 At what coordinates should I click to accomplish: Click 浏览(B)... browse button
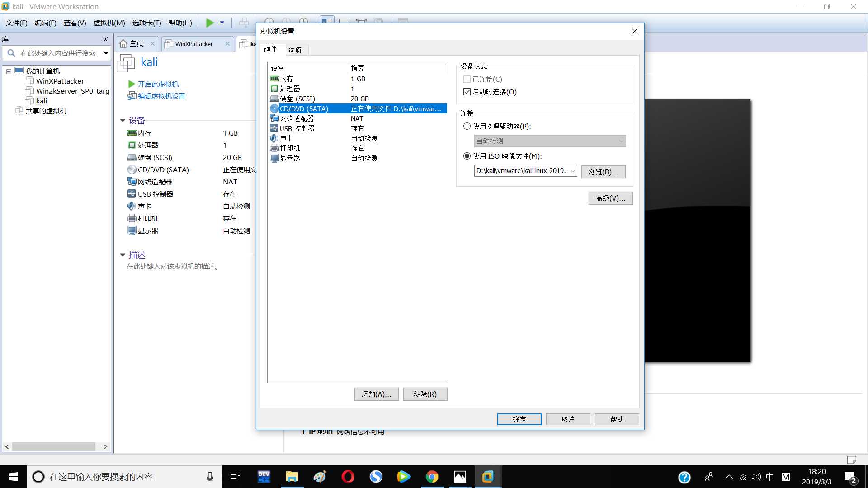coord(603,172)
